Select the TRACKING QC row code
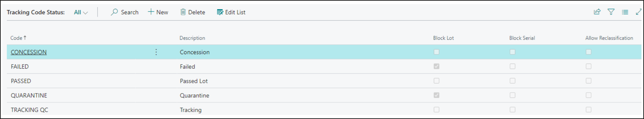The width and height of the screenshot is (644, 119). 30,110
